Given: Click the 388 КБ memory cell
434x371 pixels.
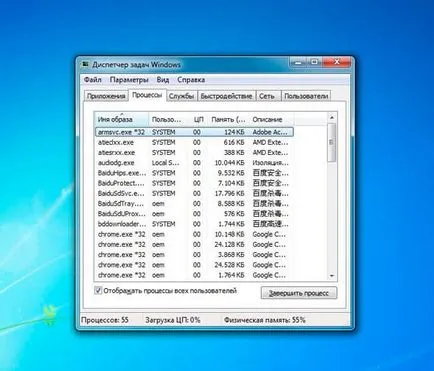Looking at the screenshot, I should coord(234,153).
